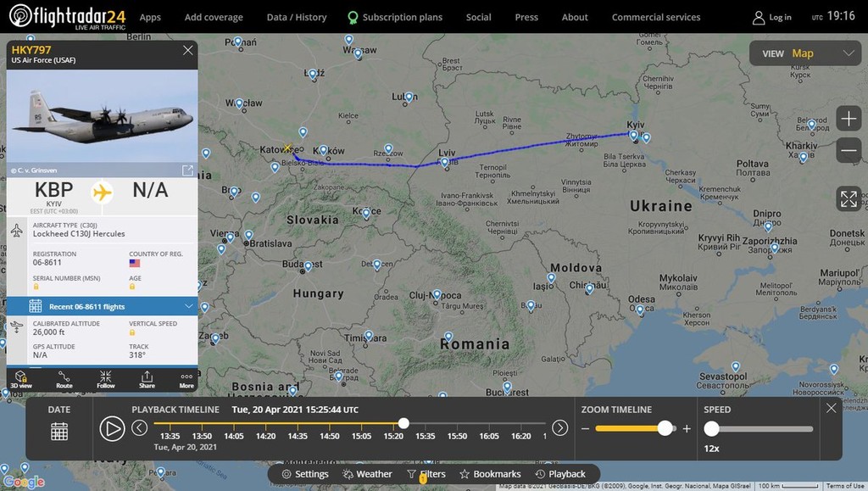This screenshot has height=491, width=868.
Task: Step playback timeline backward arrow
Action: tap(140, 428)
